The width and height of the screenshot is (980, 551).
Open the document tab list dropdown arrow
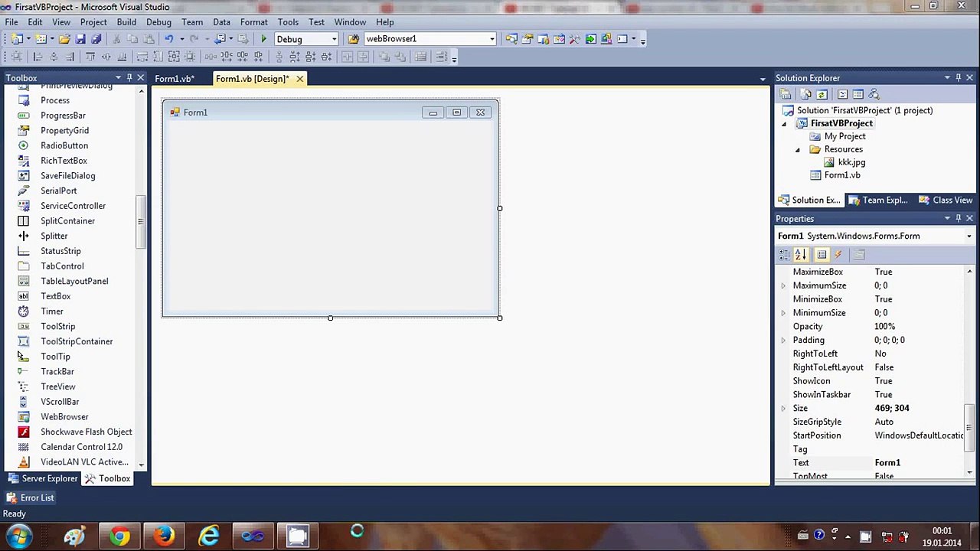click(x=763, y=79)
